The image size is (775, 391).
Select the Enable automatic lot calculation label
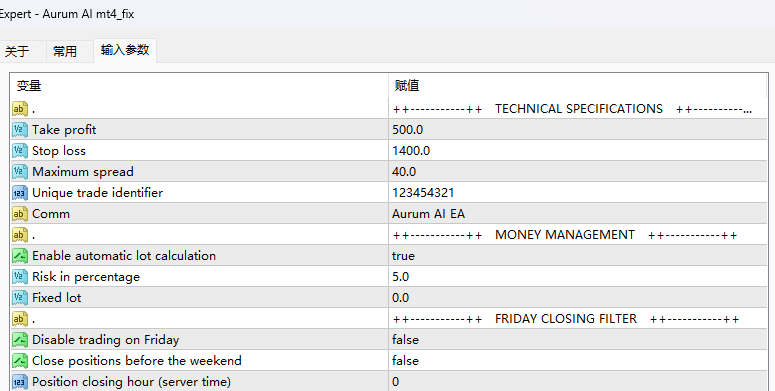[x=124, y=256]
